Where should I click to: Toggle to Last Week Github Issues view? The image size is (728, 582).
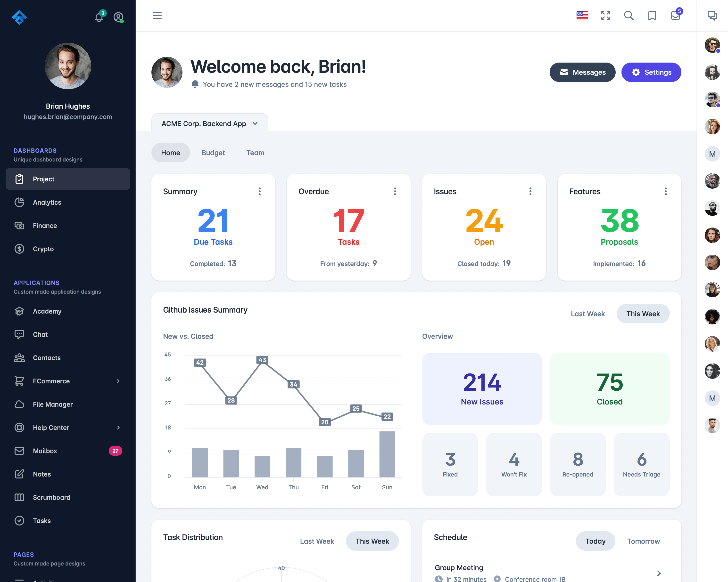point(588,314)
